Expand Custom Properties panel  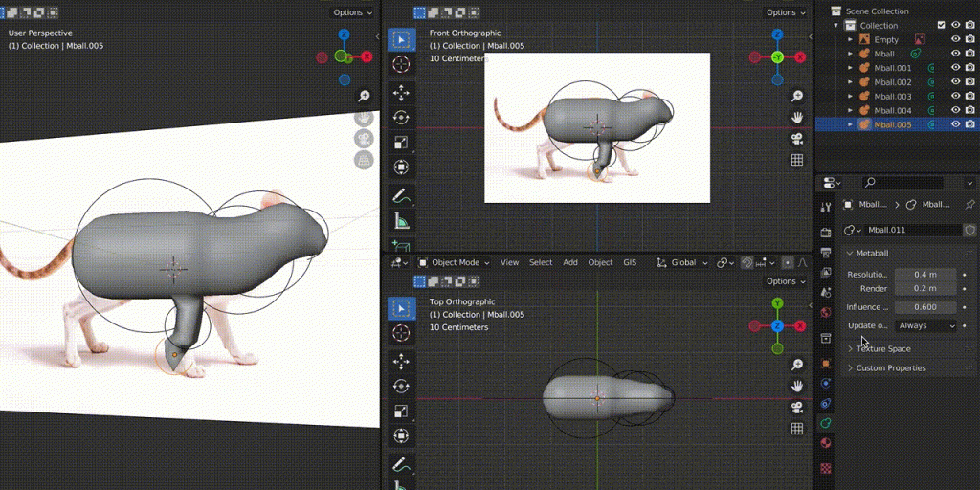point(891,368)
